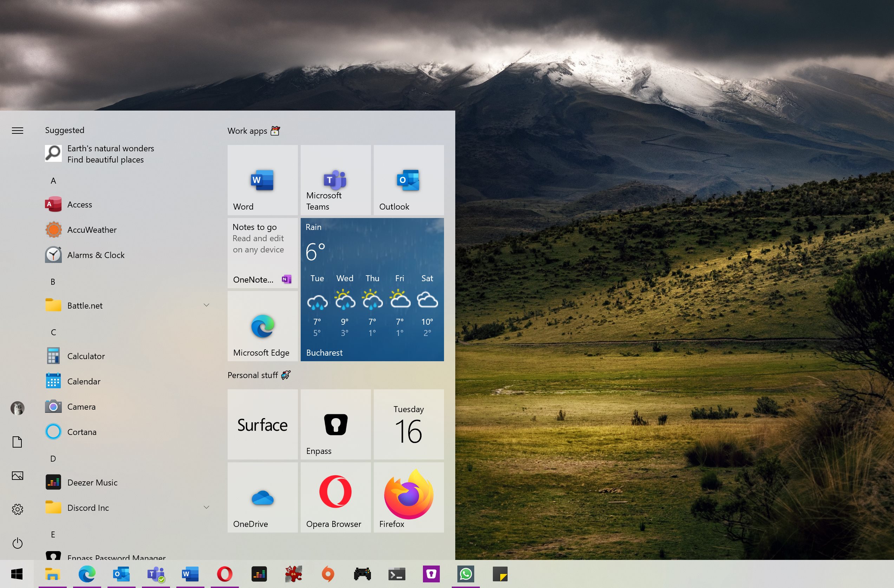Open the orange Origin icon on the taskbar
This screenshot has width=894, height=588.
(x=328, y=574)
